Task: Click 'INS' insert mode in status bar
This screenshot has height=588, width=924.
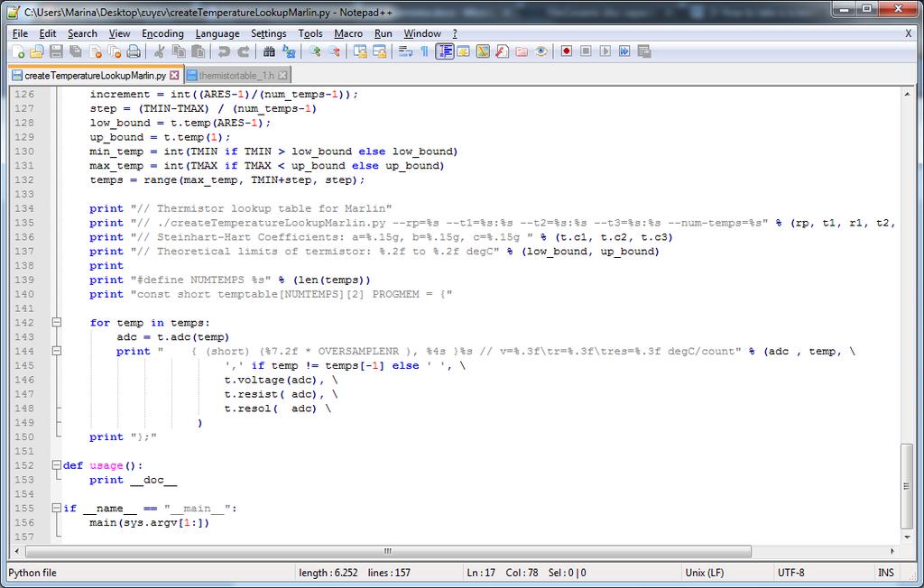Action: pos(886,573)
